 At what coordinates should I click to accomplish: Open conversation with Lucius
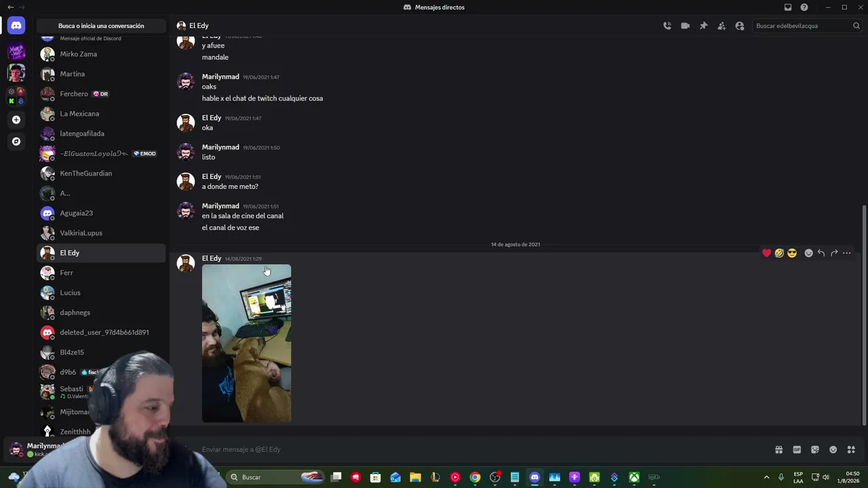(101, 293)
